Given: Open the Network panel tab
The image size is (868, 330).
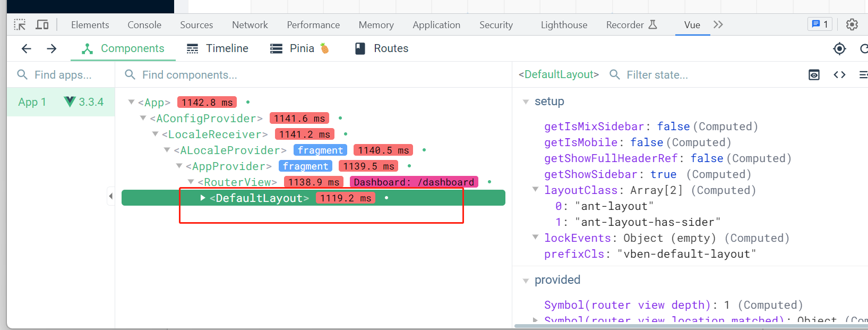Looking at the screenshot, I should tap(250, 25).
